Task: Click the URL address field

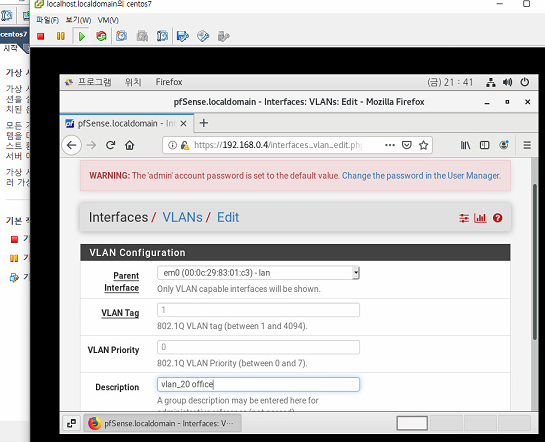Action: click(279, 145)
